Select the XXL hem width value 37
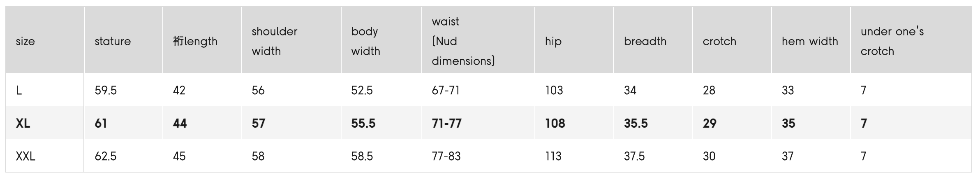 pyautogui.click(x=788, y=156)
